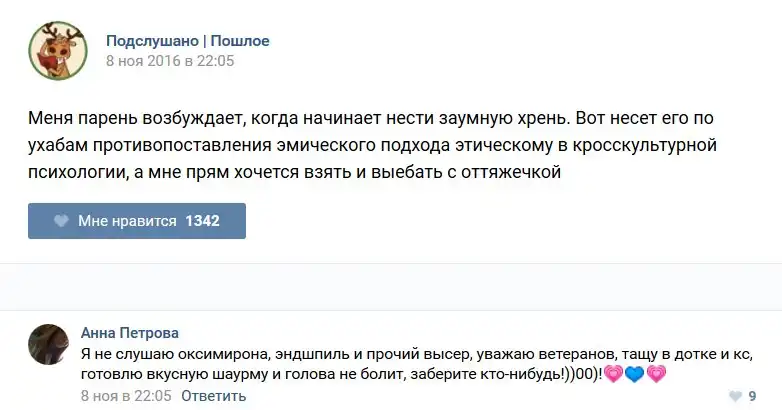Click the comment like count 9
This screenshot has height=410, width=782.
pyautogui.click(x=752, y=396)
